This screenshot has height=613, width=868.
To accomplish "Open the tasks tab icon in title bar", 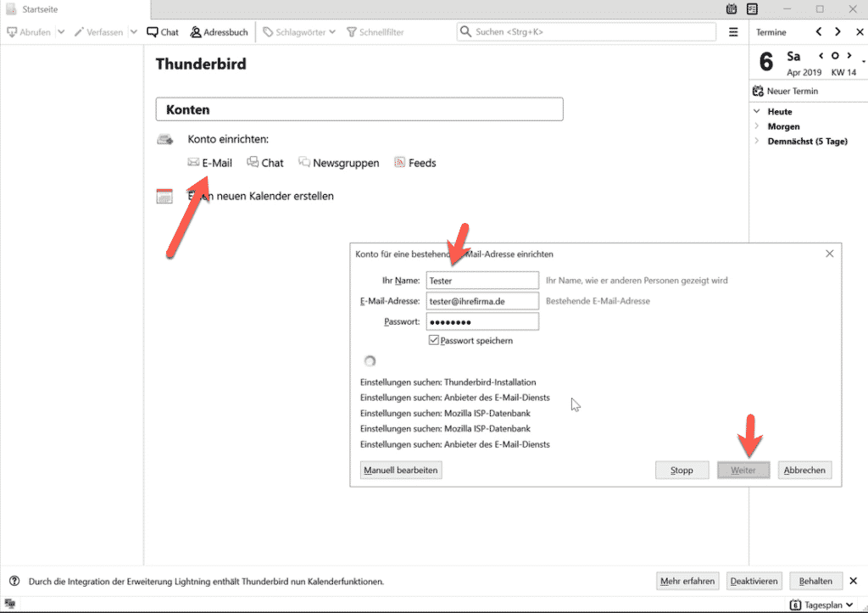I will click(x=752, y=8).
